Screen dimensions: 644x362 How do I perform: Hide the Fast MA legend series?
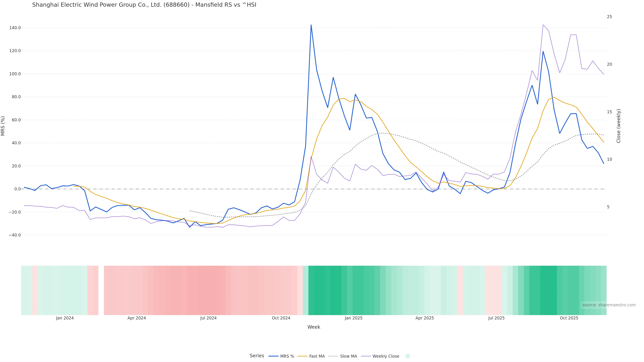tap(317, 356)
